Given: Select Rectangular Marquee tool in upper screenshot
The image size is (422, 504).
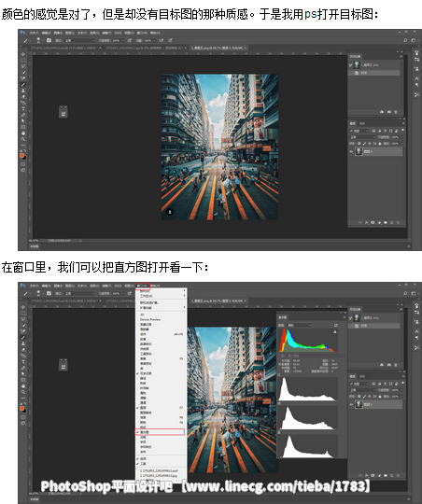Looking at the screenshot, I should pyautogui.click(x=23, y=61).
